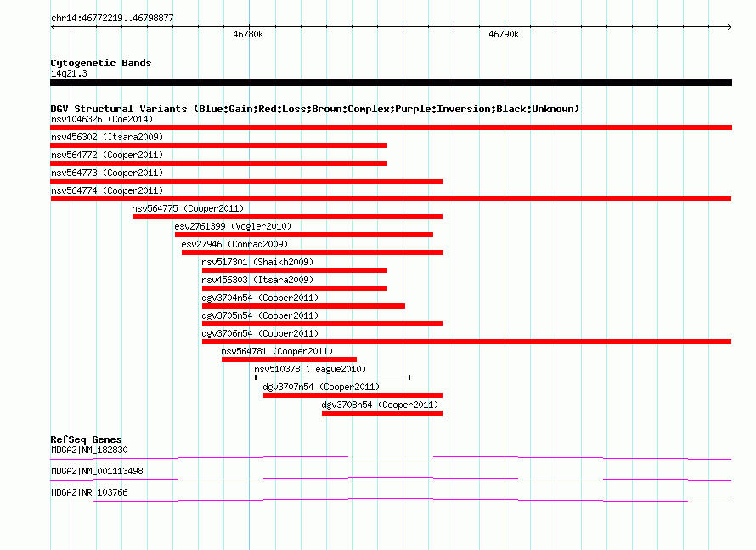Click the MDGA2|NM_182830 gene label

[x=90, y=450]
